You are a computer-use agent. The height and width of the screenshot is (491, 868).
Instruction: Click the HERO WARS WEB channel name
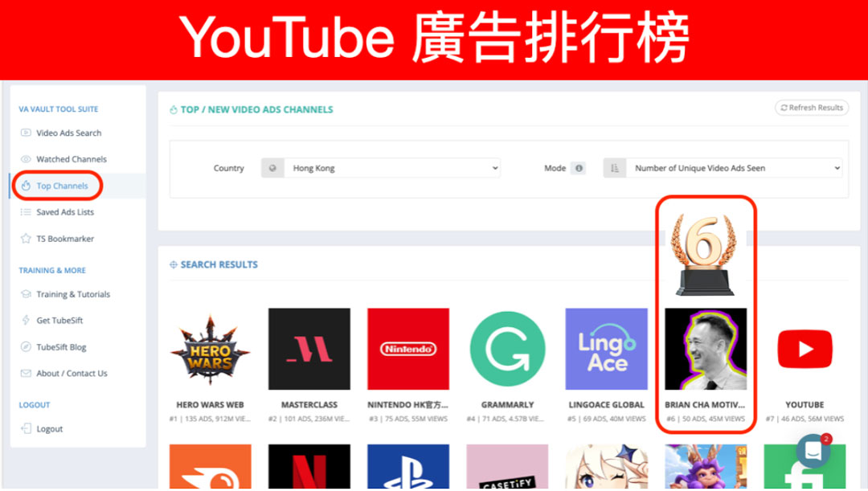pyautogui.click(x=210, y=405)
